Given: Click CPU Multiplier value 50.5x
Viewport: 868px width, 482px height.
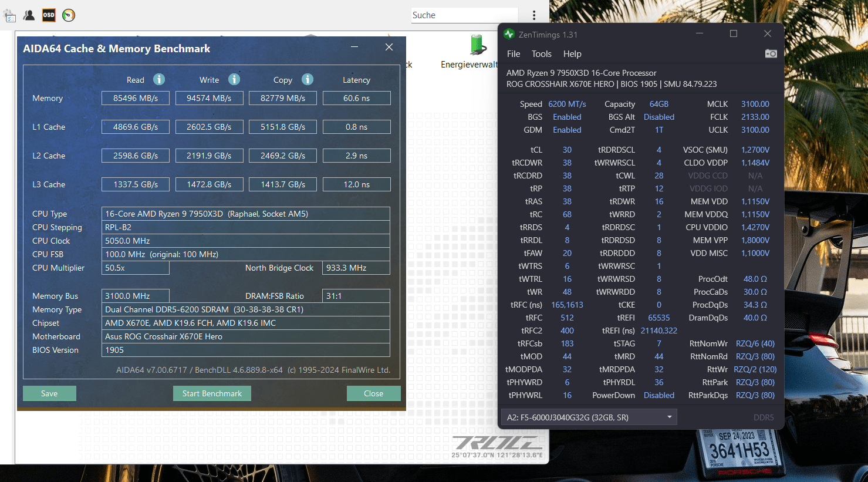Looking at the screenshot, I should pos(136,268).
